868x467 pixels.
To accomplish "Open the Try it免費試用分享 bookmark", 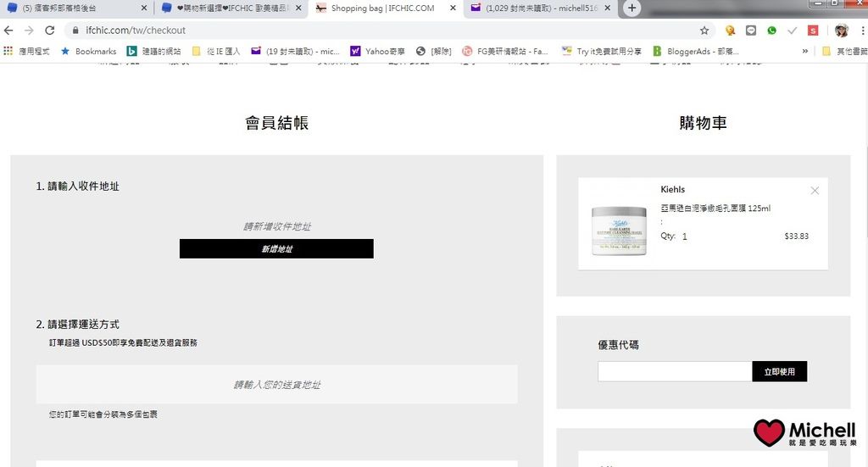I will [601, 52].
